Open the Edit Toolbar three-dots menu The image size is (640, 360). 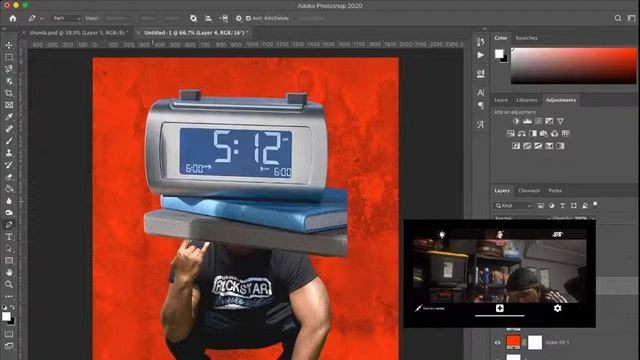[9, 296]
